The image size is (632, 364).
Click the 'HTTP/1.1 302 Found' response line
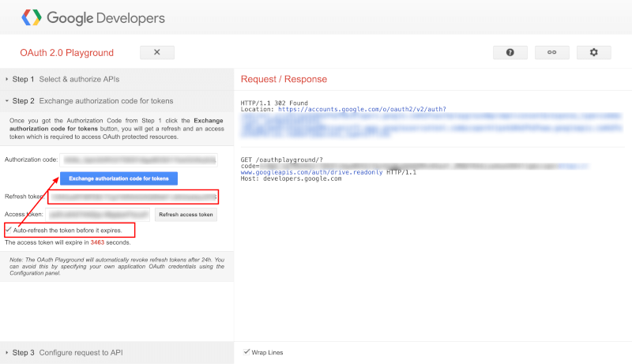[274, 103]
